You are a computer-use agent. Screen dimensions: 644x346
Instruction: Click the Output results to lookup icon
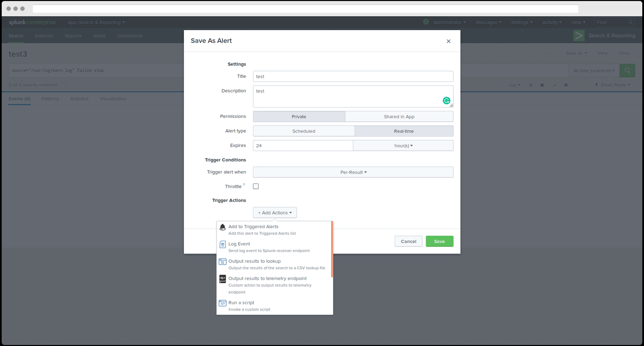[222, 262]
